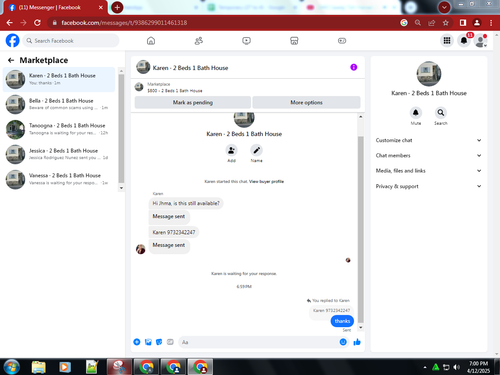The width and height of the screenshot is (500, 375).
Task: Click the large listing thumbnail in the right panel
Action: point(429,74)
